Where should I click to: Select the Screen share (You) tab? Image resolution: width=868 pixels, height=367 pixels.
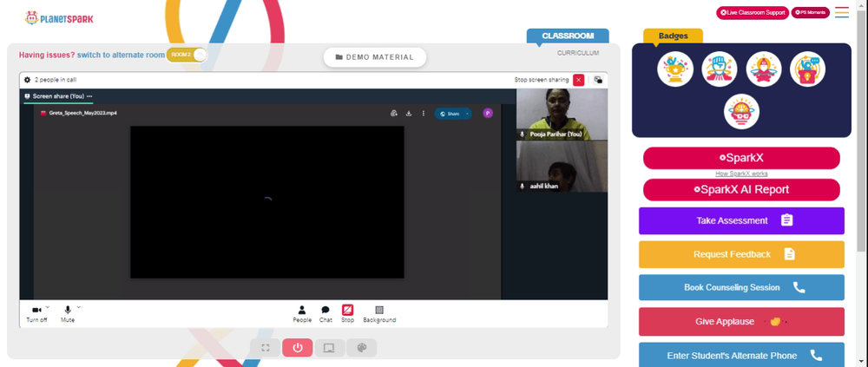(58, 96)
